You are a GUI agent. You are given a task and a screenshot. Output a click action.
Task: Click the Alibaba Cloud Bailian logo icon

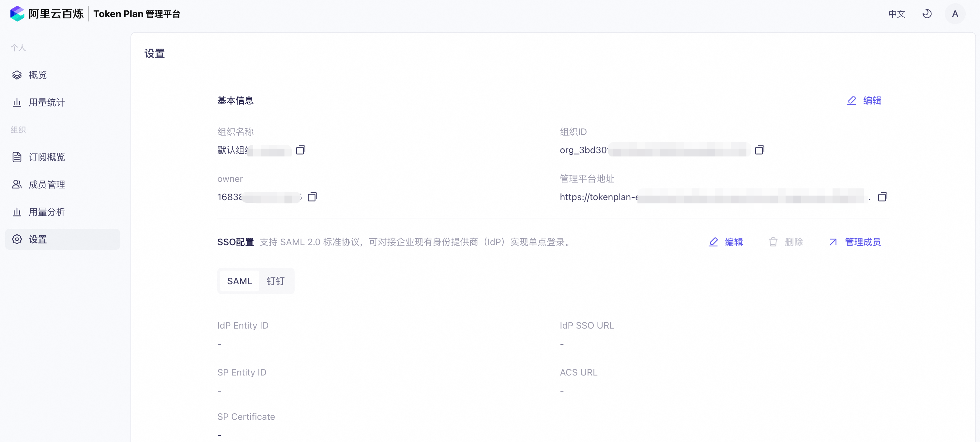tap(17, 14)
